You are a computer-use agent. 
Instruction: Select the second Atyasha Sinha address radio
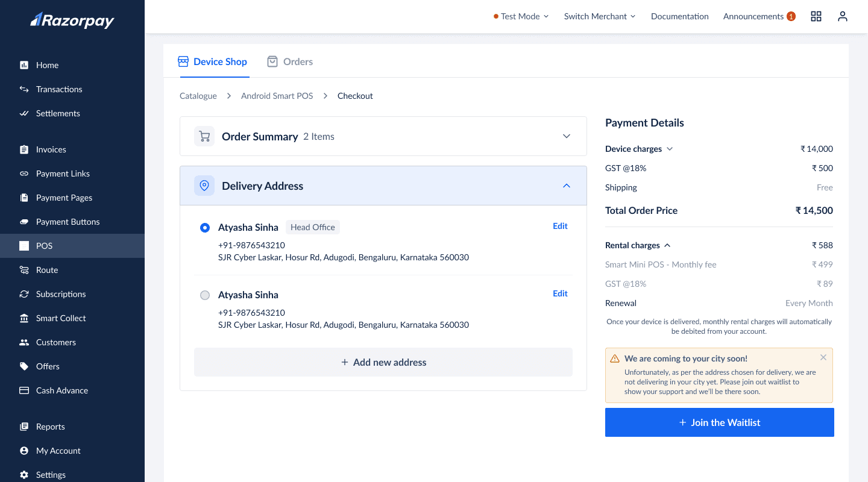(205, 295)
